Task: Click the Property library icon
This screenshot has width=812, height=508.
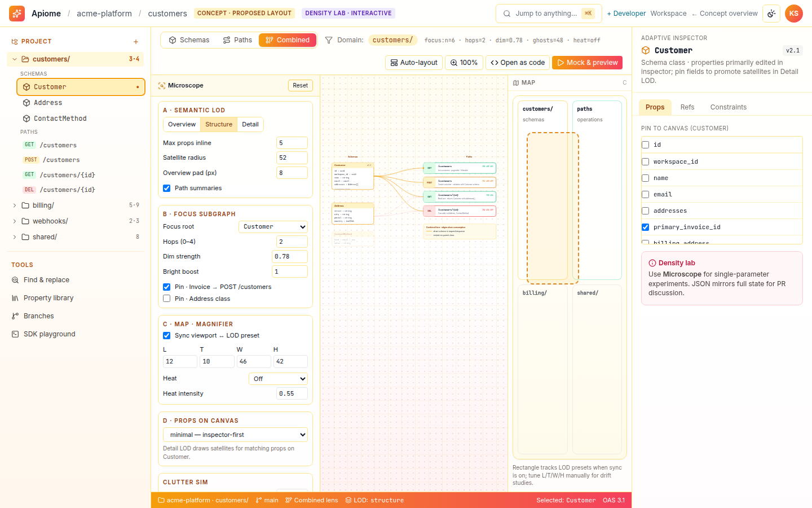Action: tap(15, 298)
